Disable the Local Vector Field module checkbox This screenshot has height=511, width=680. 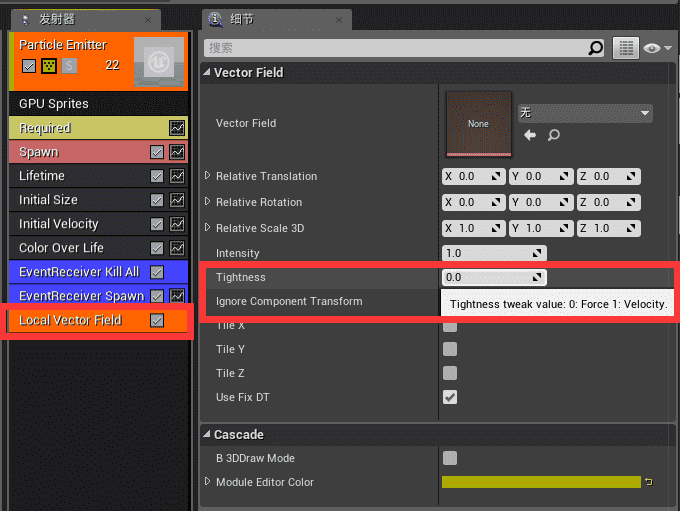click(157, 320)
